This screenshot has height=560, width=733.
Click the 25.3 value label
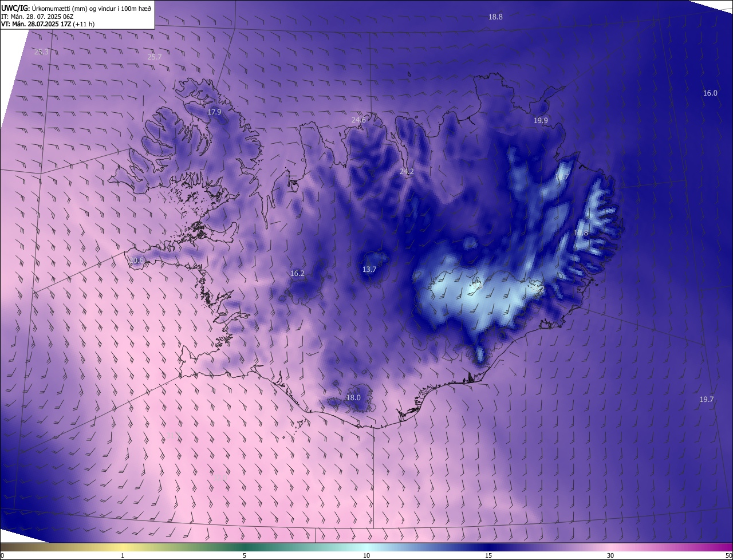pos(41,52)
